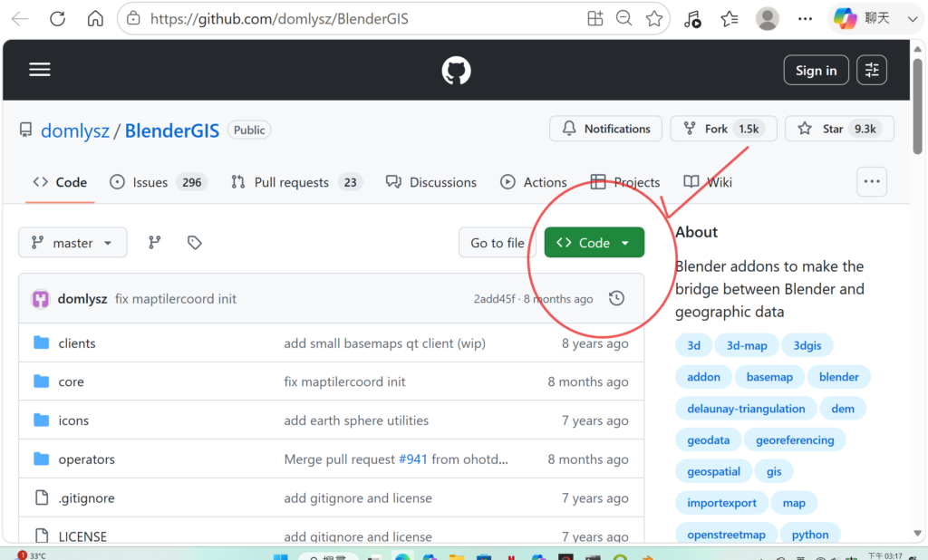Click the Sign in button

coord(817,71)
